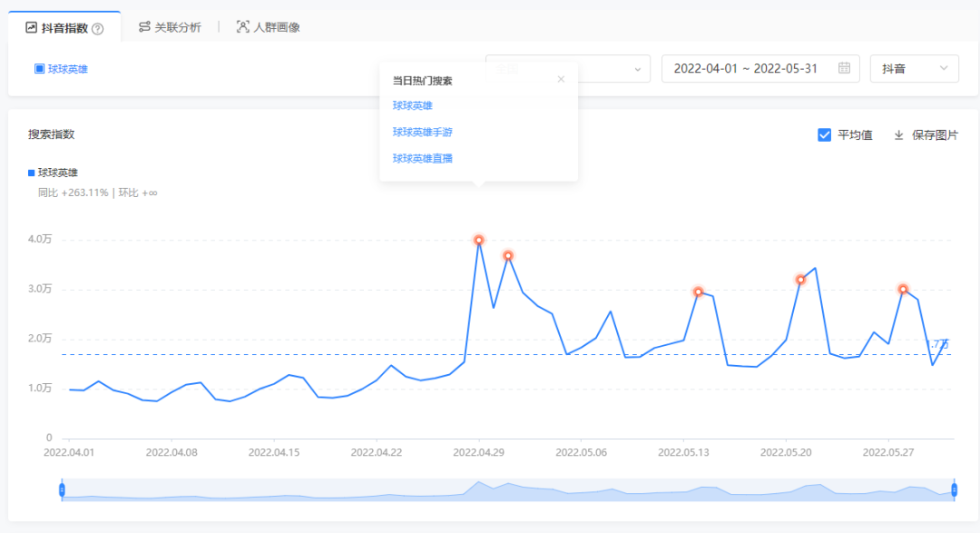
Task: Open the 抖音指数 tab
Action: pyautogui.click(x=64, y=27)
